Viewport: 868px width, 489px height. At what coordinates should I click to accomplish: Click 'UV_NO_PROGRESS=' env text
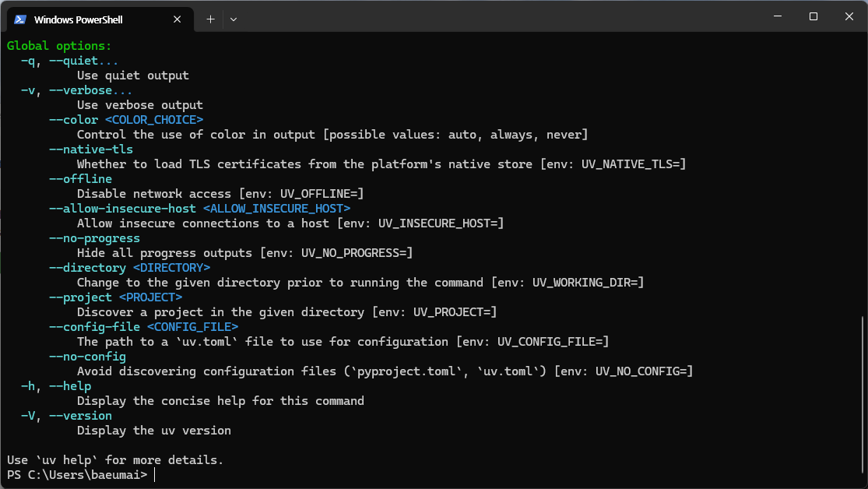point(353,253)
